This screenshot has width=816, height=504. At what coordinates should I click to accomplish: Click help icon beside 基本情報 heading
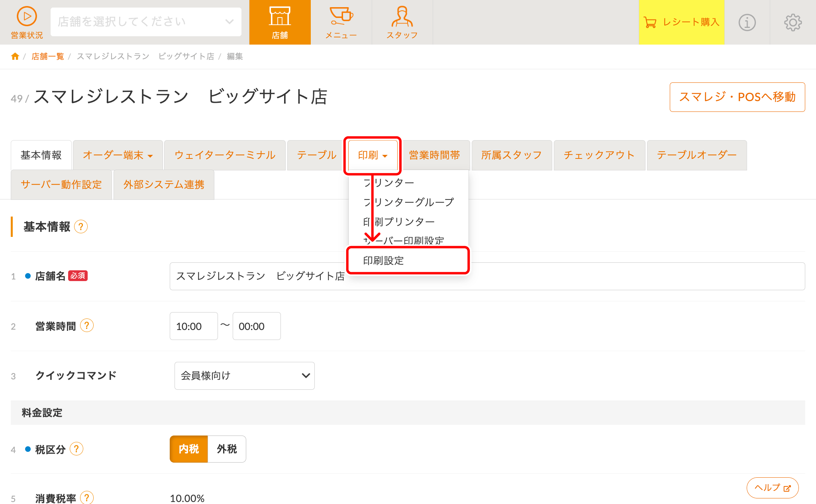point(81,227)
